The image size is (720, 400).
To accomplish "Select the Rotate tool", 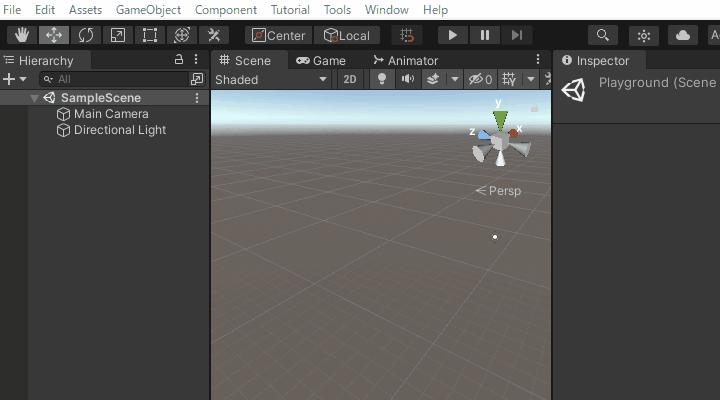I will 86,35.
